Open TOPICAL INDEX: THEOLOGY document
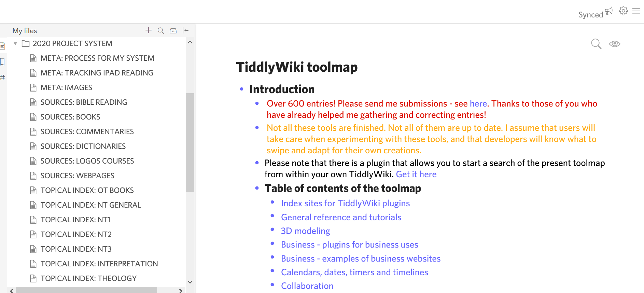This screenshot has width=644, height=293. coord(88,279)
